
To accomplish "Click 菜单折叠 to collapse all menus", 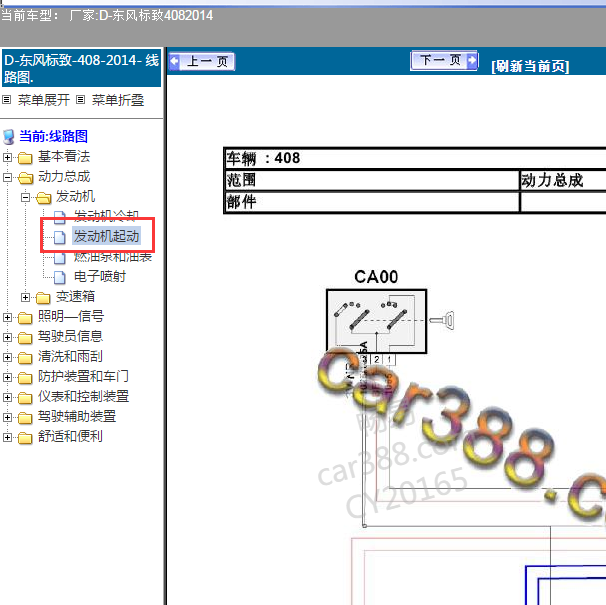I will coord(118,100).
